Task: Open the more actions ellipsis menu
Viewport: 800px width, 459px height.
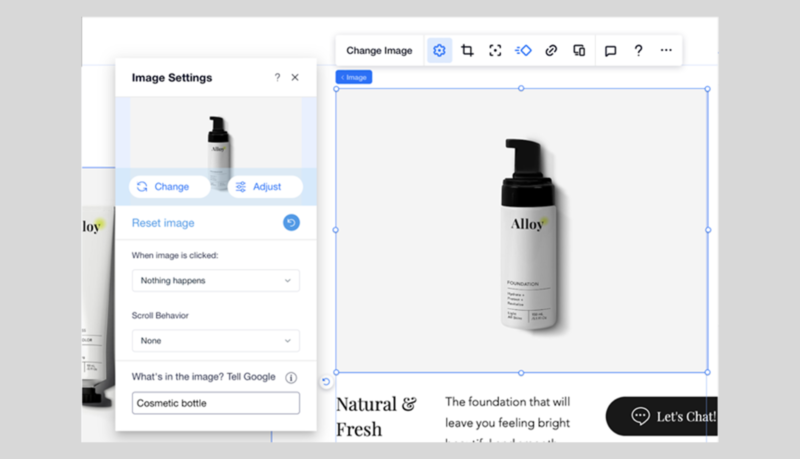Action: tap(666, 50)
